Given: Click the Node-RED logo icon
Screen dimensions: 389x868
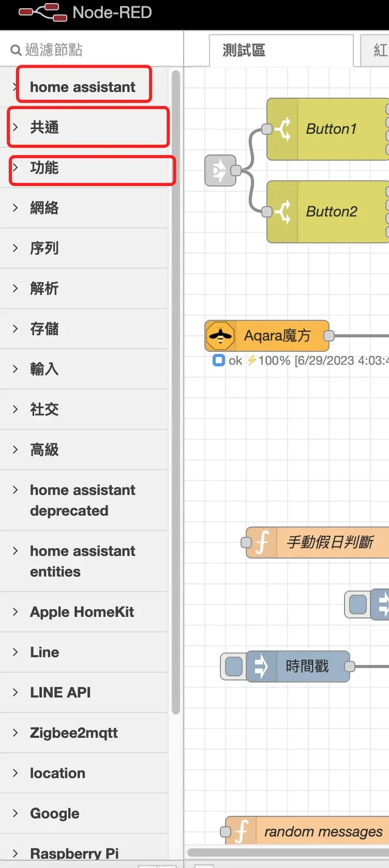Looking at the screenshot, I should pos(43,12).
